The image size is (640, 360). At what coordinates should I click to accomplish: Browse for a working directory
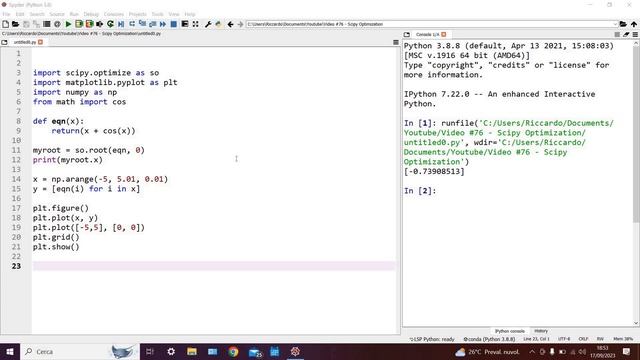[623, 24]
